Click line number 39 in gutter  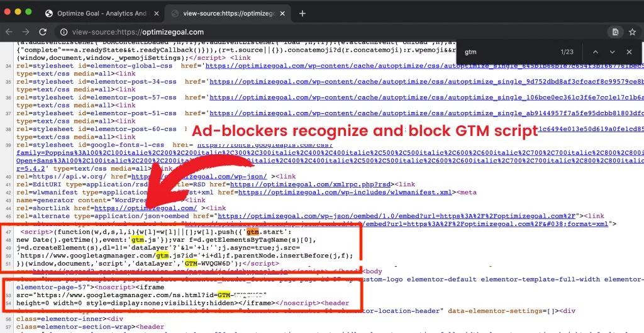pos(9,145)
